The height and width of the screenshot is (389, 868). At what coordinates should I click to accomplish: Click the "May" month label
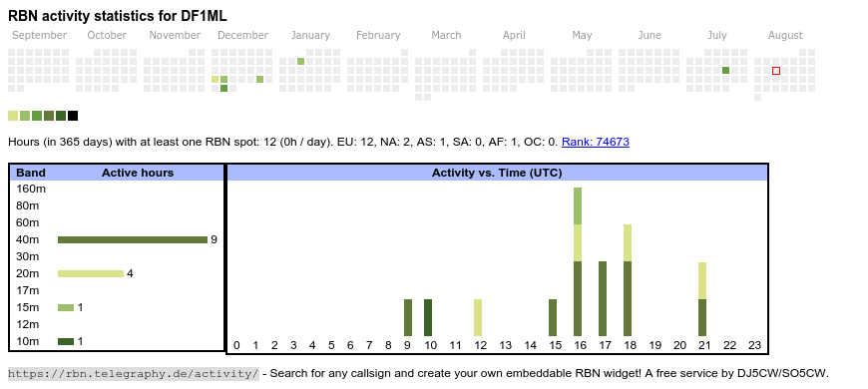pyautogui.click(x=582, y=36)
